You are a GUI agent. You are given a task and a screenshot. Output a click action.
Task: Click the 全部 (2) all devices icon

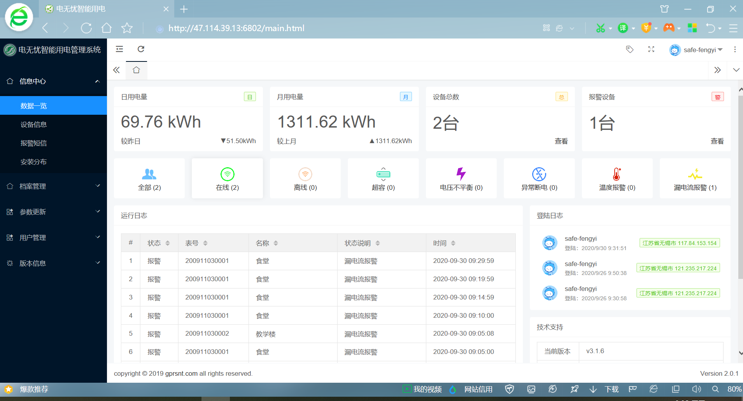pos(149,175)
